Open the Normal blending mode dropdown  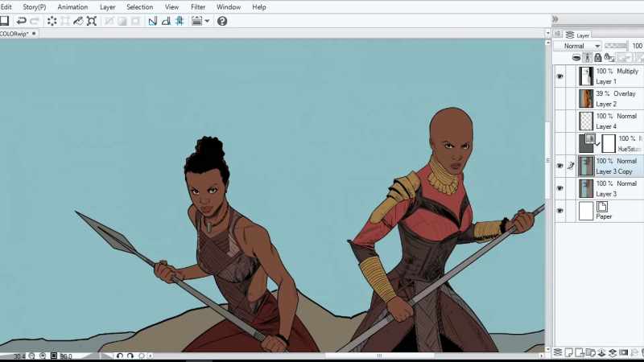[x=578, y=46]
